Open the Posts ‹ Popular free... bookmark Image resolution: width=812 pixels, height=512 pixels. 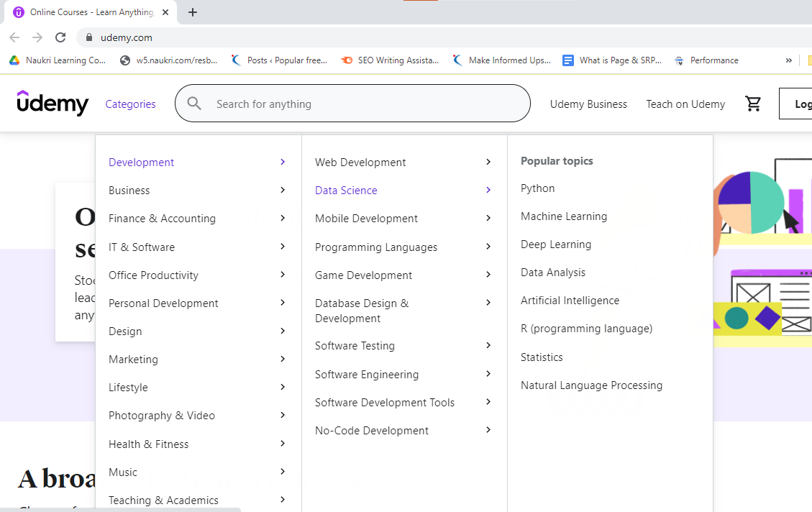click(280, 60)
